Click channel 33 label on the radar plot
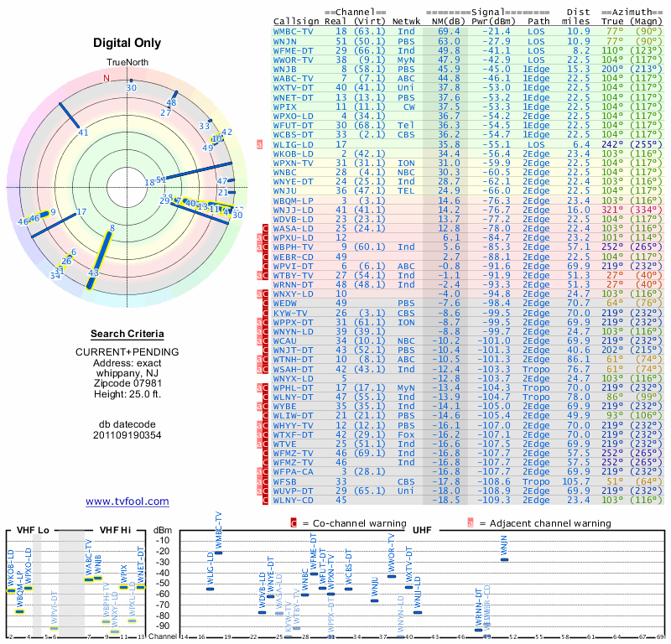The image size is (671, 644). pos(204,127)
